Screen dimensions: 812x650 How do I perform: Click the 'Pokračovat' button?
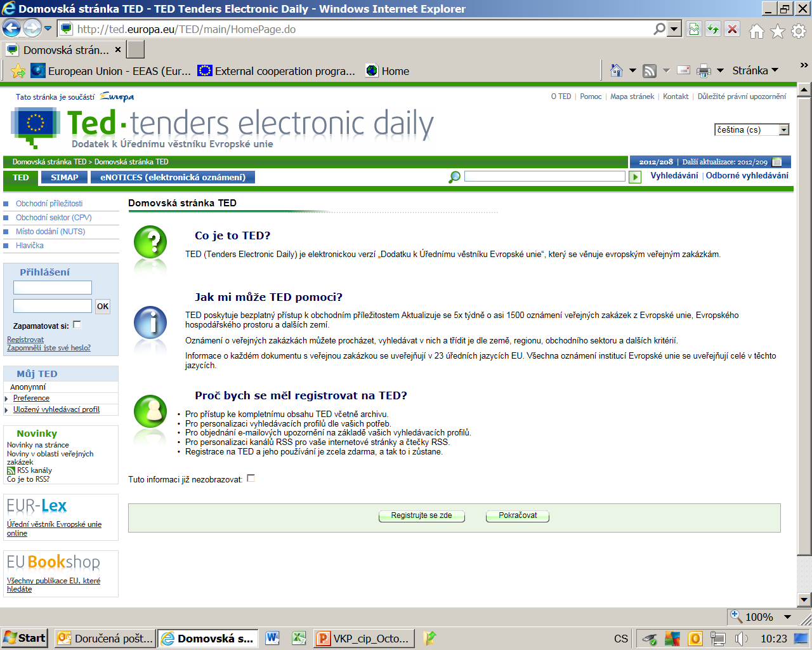point(518,516)
